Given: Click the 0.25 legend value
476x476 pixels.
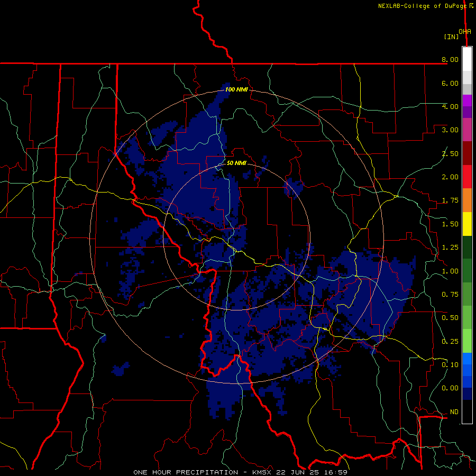Looking at the screenshot, I should (450, 342).
